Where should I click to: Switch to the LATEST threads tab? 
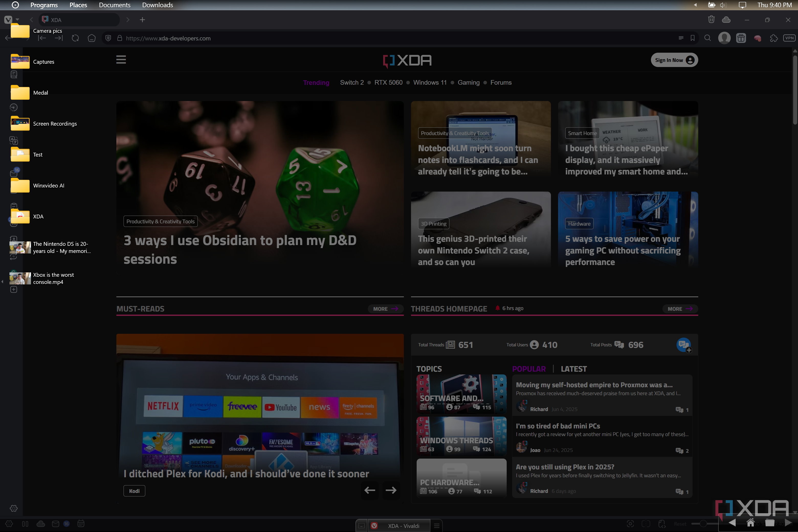574,369
